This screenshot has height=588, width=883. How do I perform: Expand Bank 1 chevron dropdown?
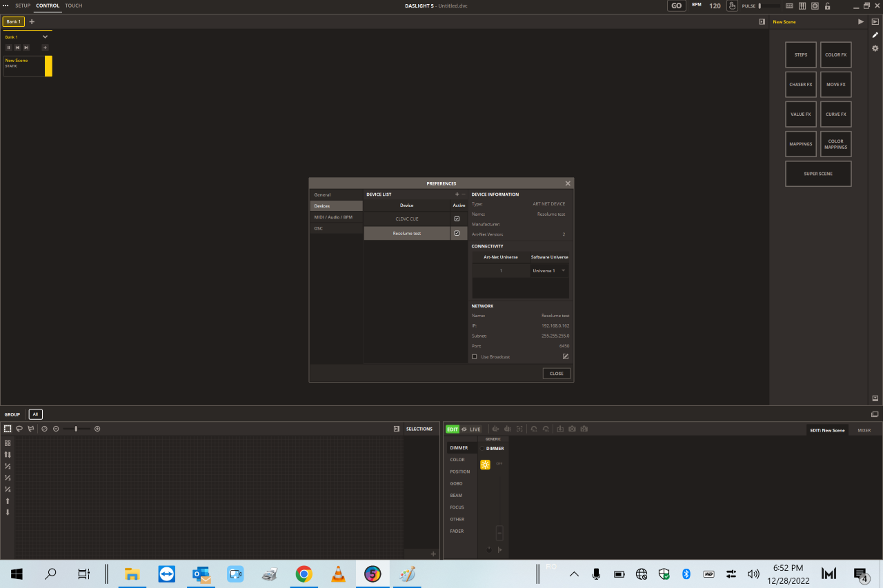click(46, 37)
